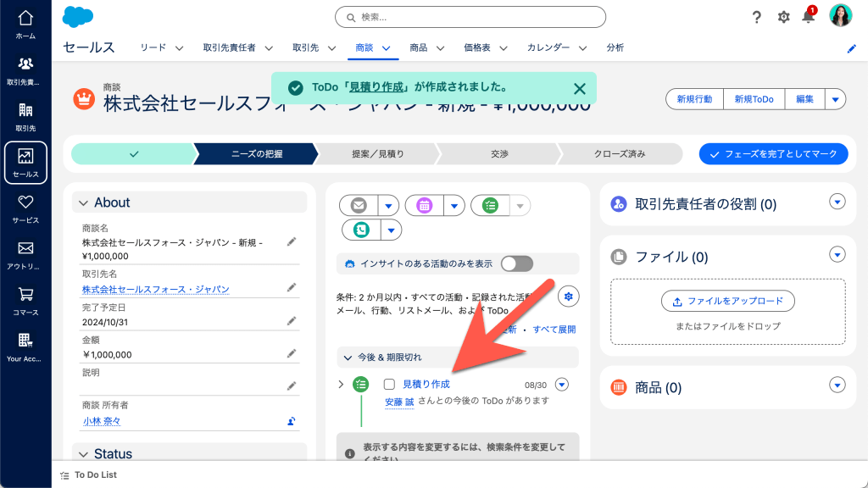Click すべて展開 link

click(x=554, y=330)
